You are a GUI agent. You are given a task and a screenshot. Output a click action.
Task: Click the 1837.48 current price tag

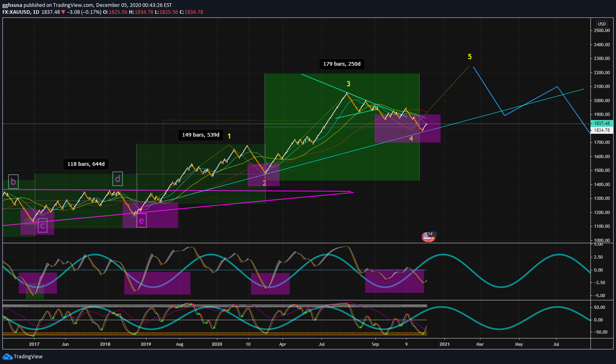[602, 123]
